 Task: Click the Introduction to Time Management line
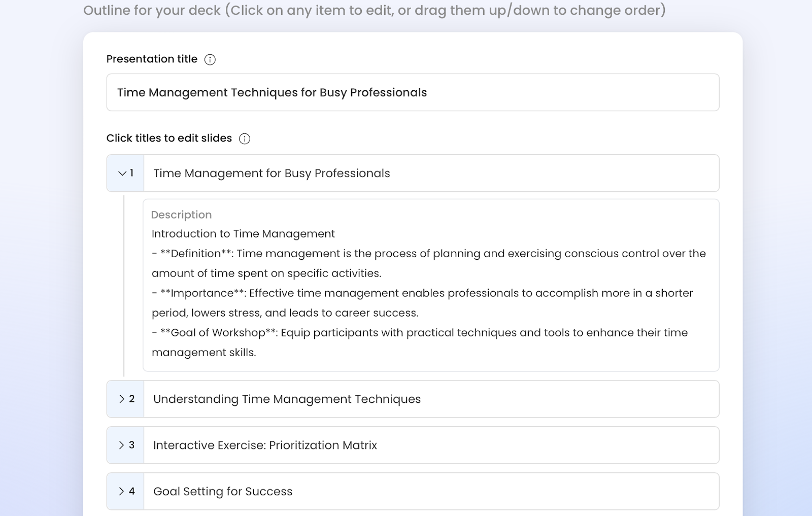click(243, 234)
